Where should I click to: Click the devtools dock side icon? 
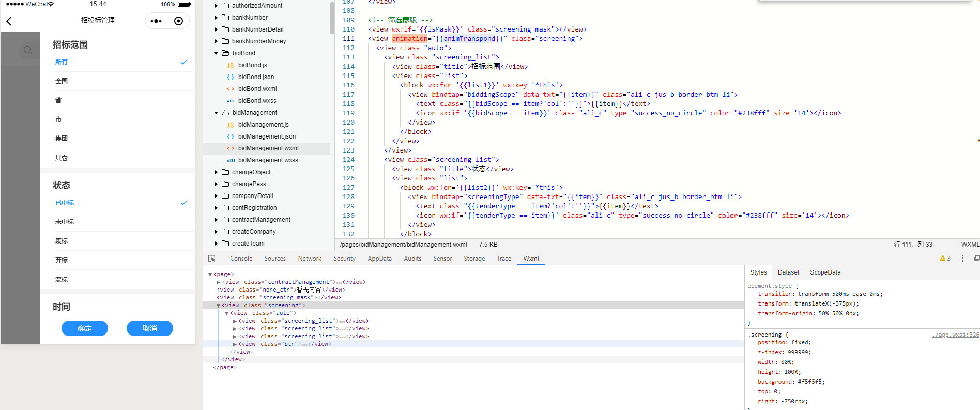pyautogui.click(x=976, y=259)
